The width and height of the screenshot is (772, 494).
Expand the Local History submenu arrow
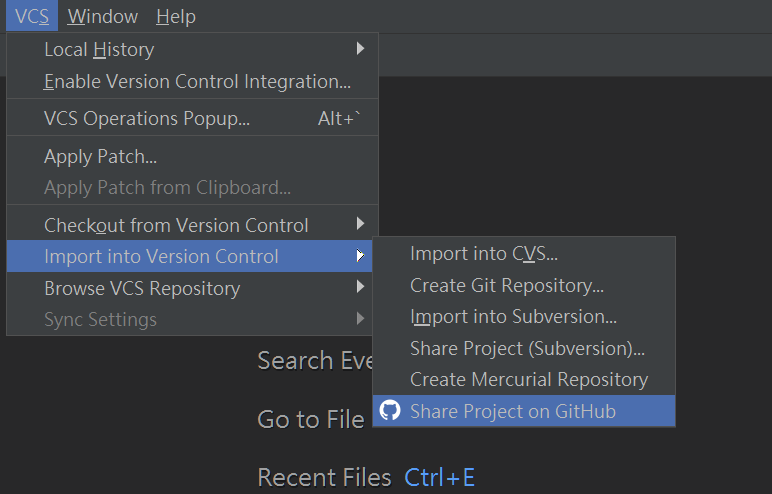tap(360, 49)
